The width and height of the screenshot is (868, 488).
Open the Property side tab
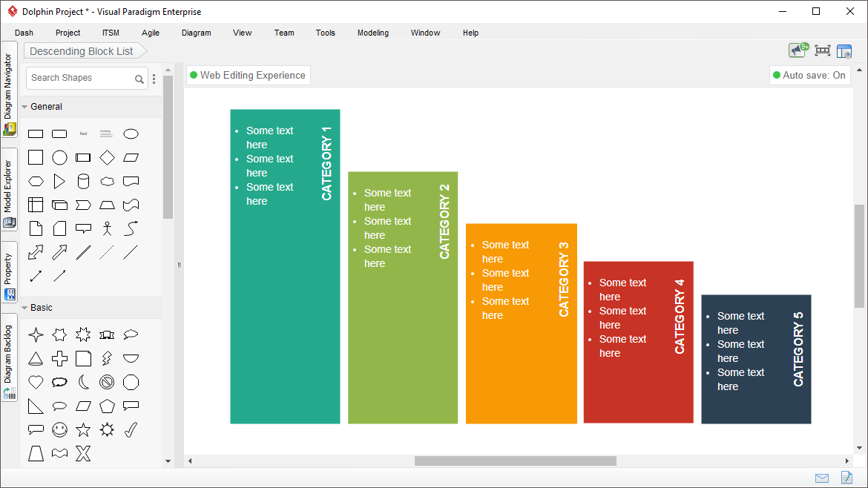[9, 272]
